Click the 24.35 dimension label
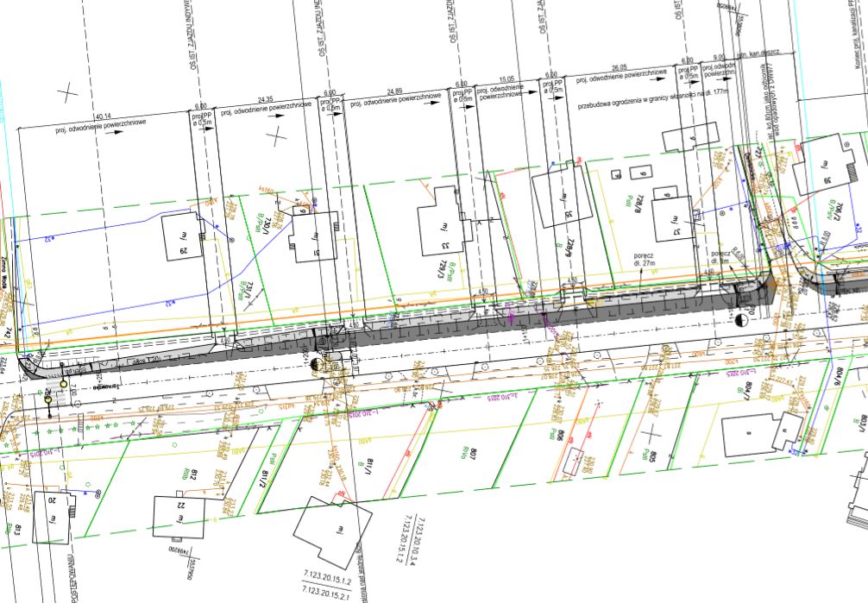The height and width of the screenshot is (603, 868). tap(266, 100)
